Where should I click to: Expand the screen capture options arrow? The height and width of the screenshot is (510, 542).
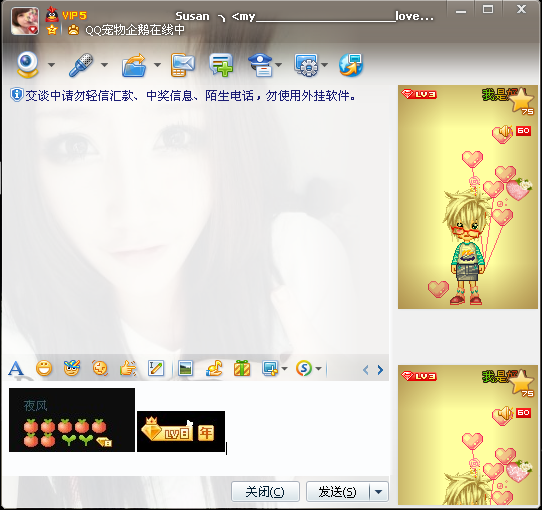click(x=284, y=369)
